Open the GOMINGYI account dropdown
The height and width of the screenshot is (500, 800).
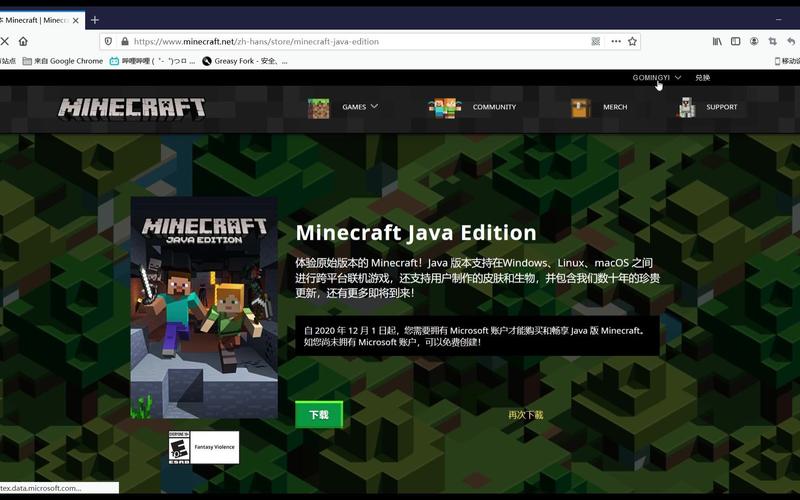point(656,77)
